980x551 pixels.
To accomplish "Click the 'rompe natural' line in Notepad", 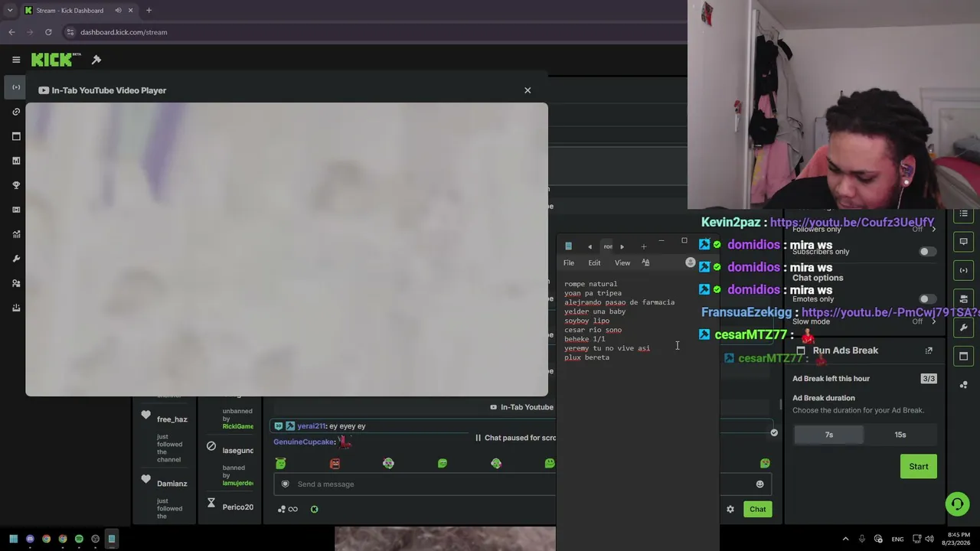I will tap(590, 284).
